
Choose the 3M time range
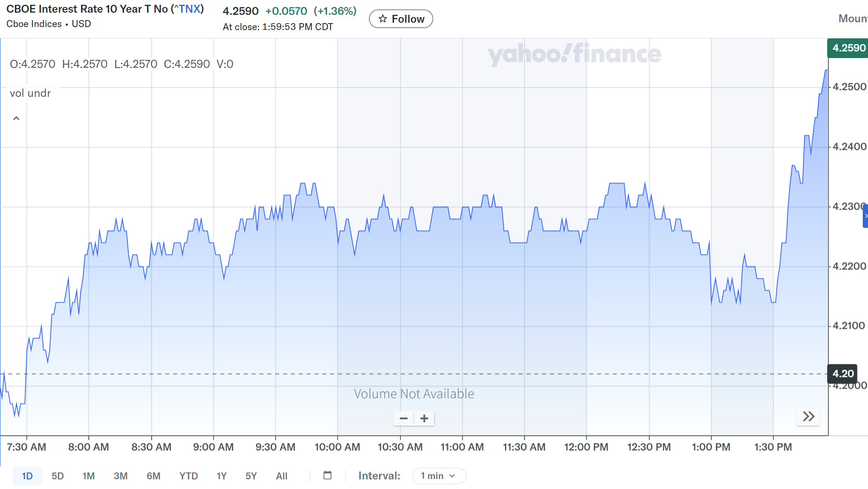point(120,476)
